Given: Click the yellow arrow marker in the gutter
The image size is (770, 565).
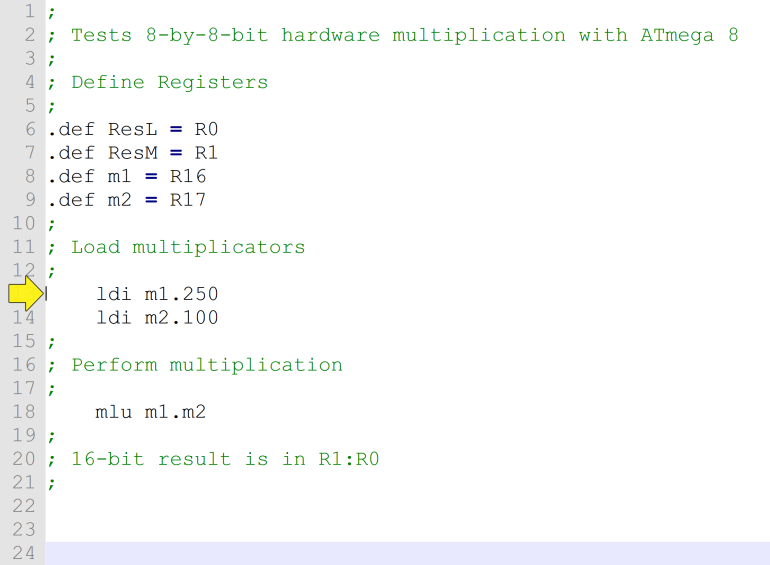Looking at the screenshot, I should coord(24,294).
